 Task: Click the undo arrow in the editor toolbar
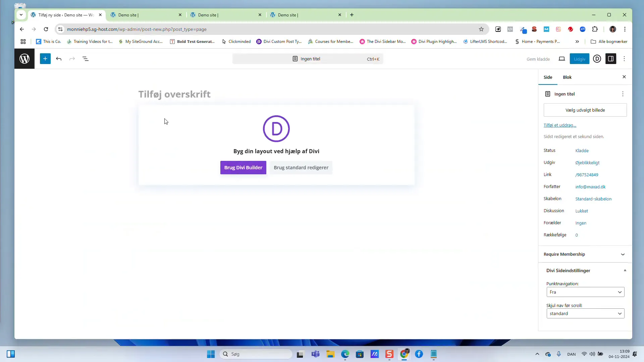tap(59, 59)
